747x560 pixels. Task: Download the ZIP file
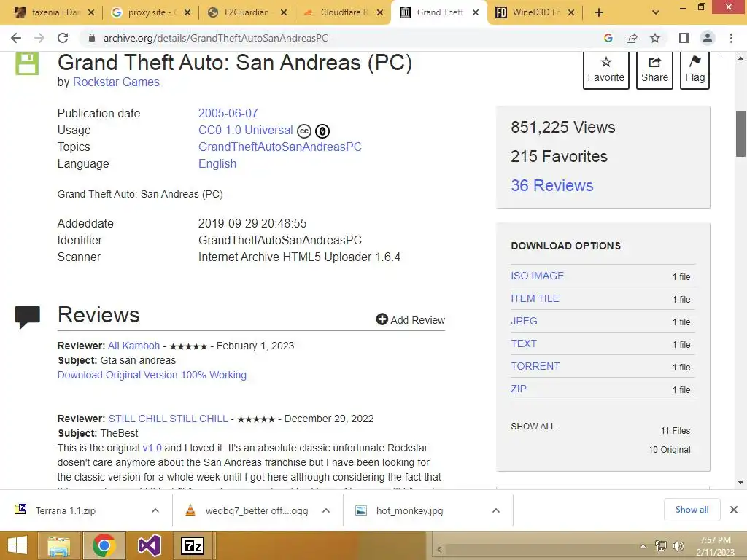519,389
